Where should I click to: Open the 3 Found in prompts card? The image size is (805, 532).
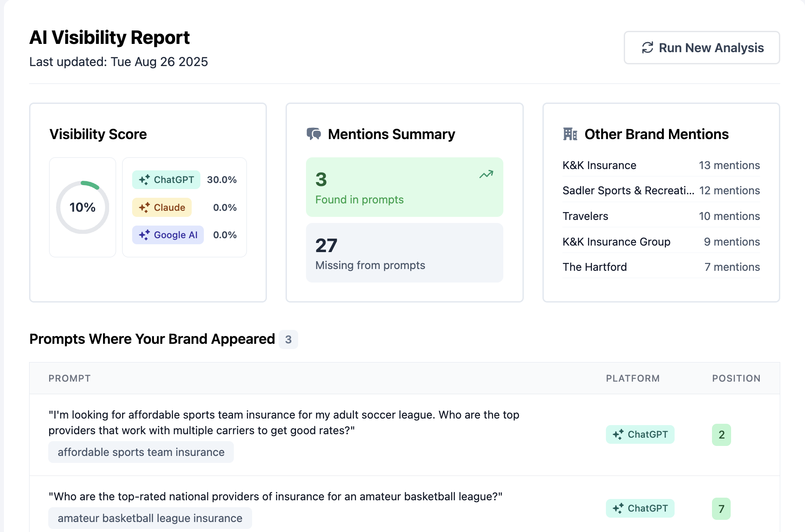coord(404,187)
